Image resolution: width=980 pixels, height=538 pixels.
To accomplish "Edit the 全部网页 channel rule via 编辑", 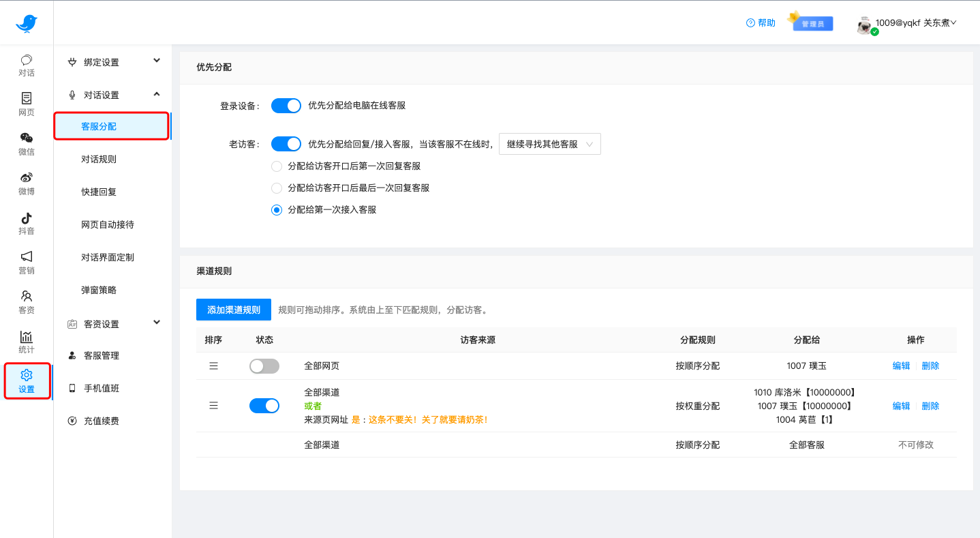I will [x=900, y=365].
